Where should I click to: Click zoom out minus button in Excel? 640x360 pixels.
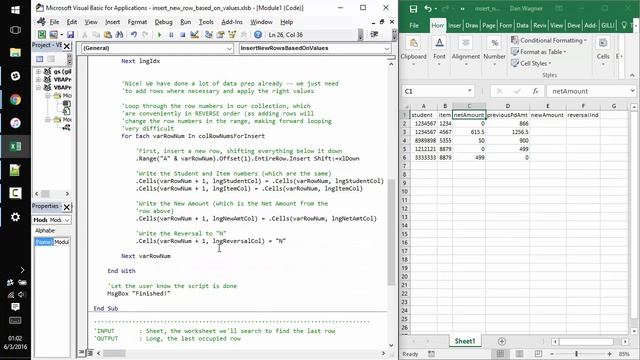point(552,354)
